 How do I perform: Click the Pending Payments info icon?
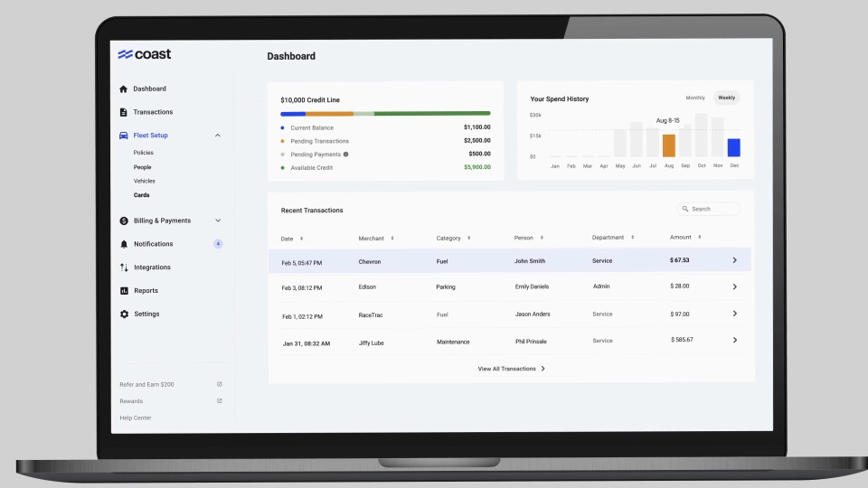point(346,155)
